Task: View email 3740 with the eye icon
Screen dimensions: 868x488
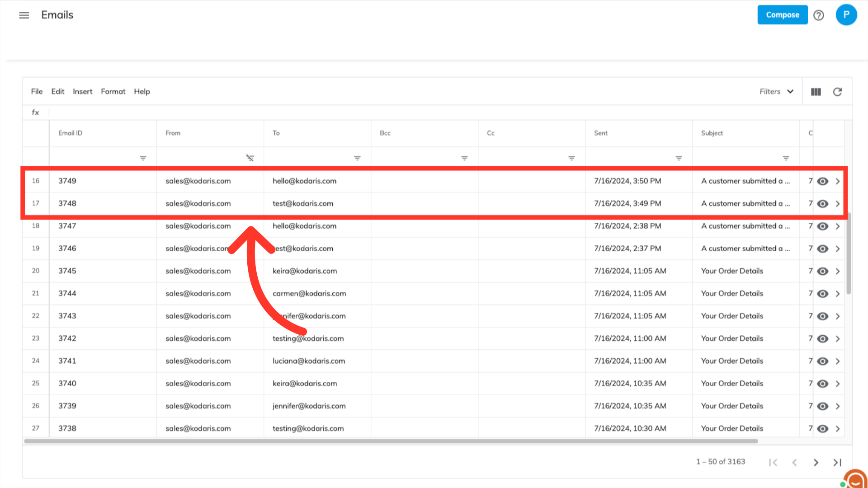Action: coord(823,384)
